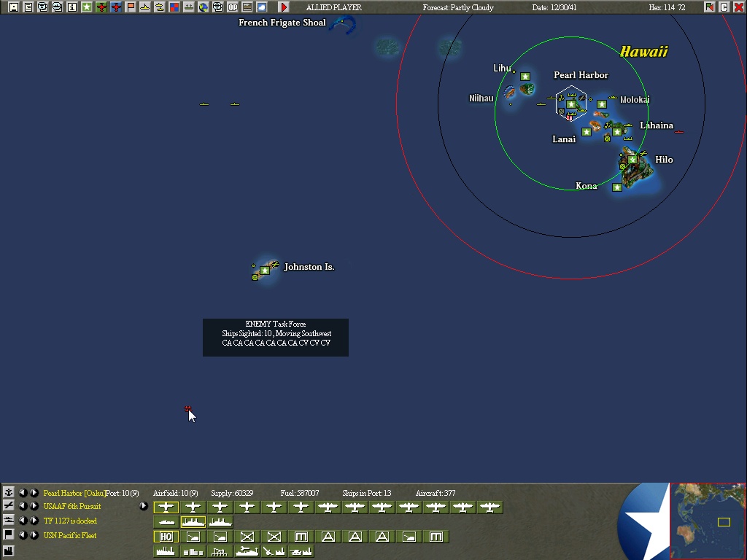The width and height of the screenshot is (747, 560).
Task: Click the globe icon in the toolbar
Action: point(204,7)
